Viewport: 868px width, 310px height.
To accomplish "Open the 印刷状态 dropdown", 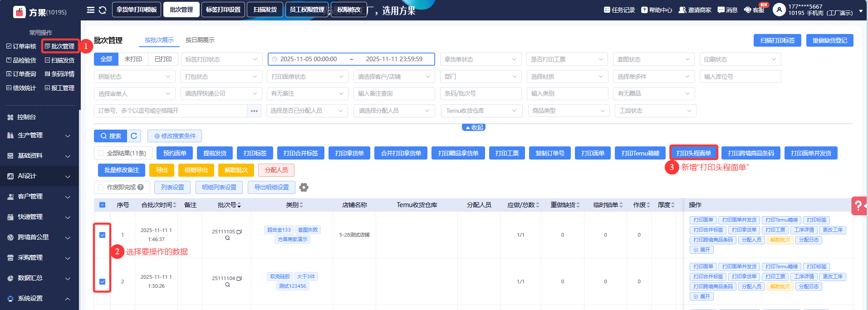I will 740,59.
